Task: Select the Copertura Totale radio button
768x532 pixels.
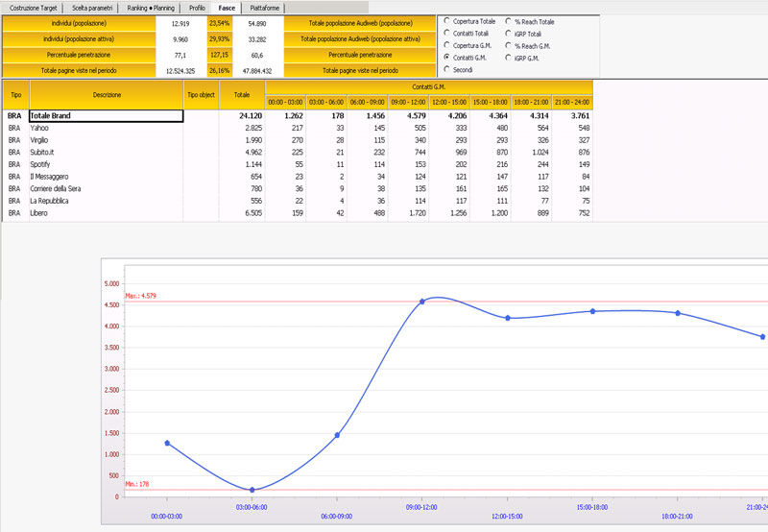Action: (x=447, y=20)
